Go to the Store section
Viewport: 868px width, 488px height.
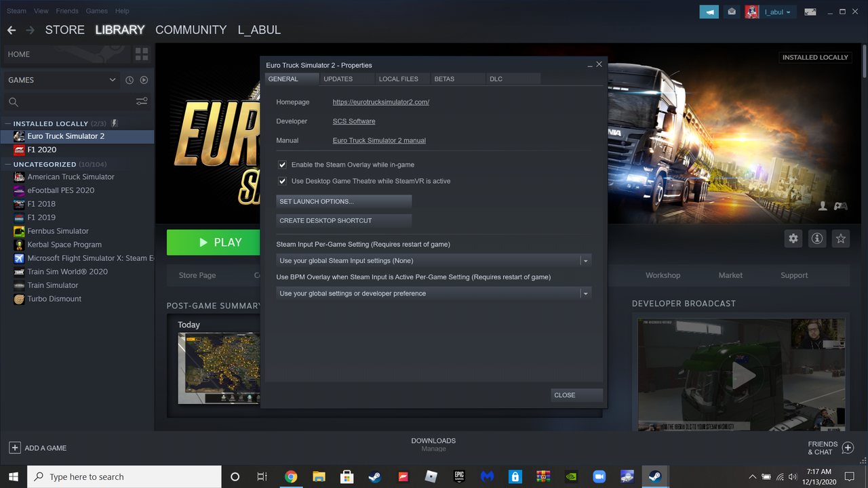(x=64, y=30)
